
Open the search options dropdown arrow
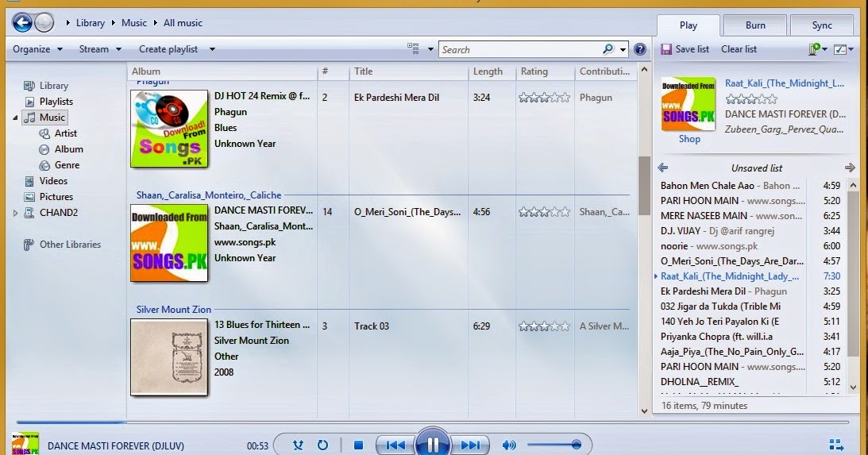click(x=623, y=49)
